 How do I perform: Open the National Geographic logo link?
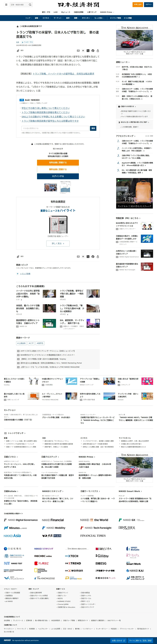point(41,570)
